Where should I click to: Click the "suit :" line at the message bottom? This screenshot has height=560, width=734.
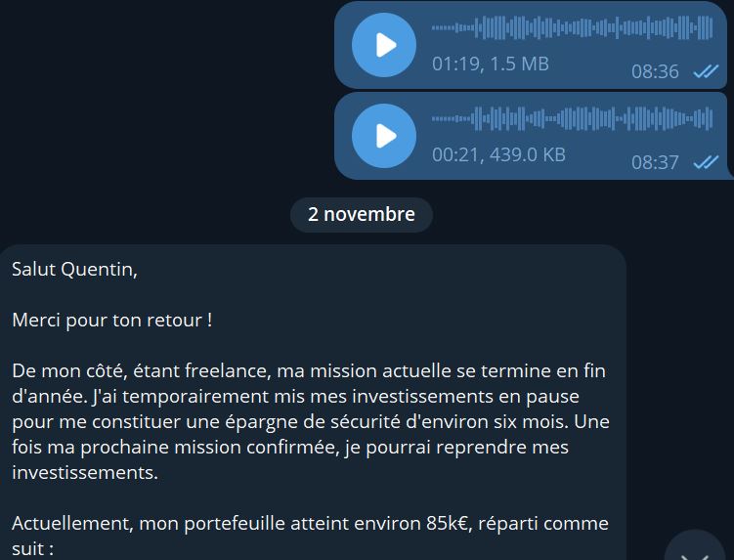click(x=32, y=549)
